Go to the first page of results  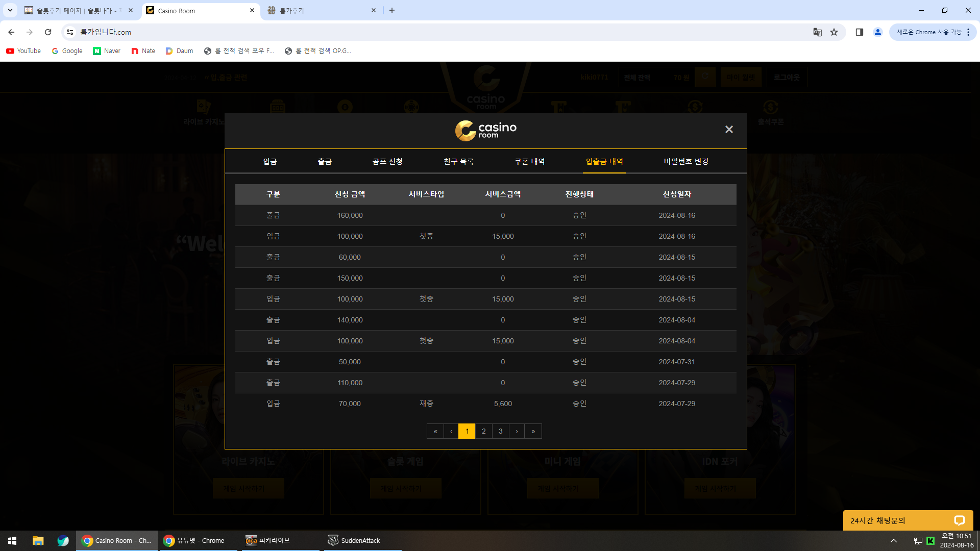tap(435, 431)
